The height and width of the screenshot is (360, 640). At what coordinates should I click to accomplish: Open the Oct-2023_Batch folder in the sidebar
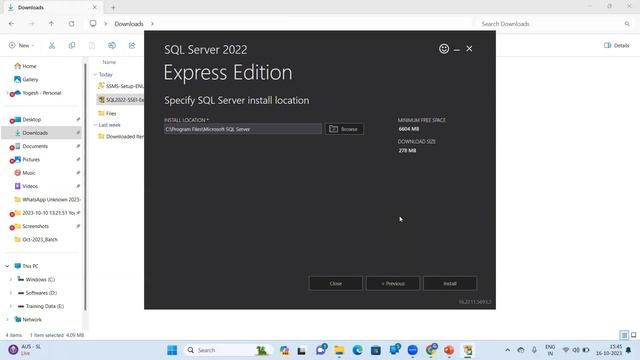click(x=40, y=239)
